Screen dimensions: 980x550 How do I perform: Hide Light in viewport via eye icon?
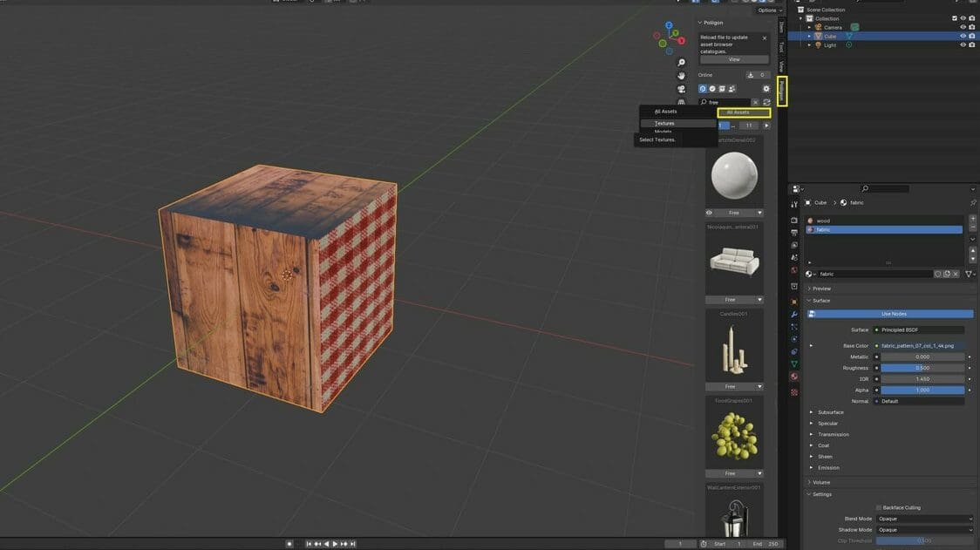(x=963, y=45)
